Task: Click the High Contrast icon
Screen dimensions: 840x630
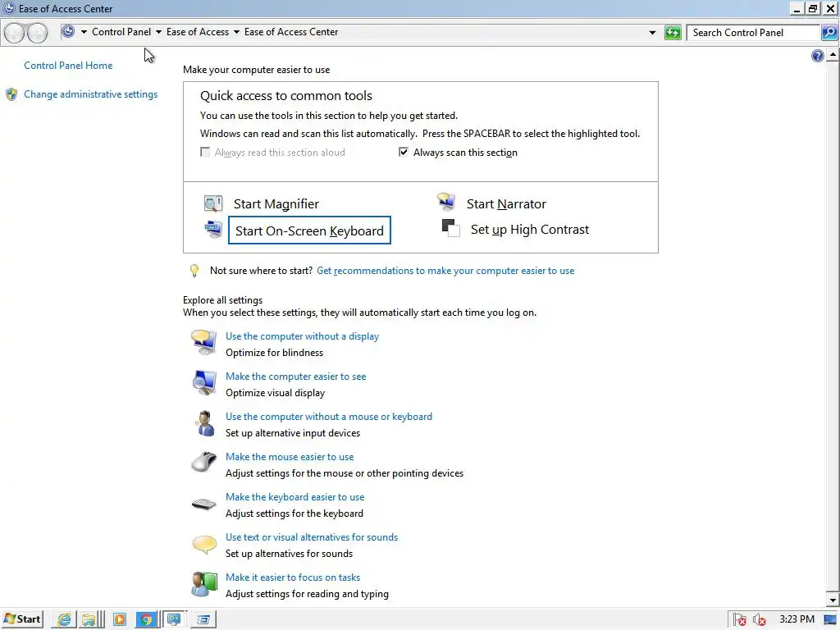Action: tap(450, 228)
